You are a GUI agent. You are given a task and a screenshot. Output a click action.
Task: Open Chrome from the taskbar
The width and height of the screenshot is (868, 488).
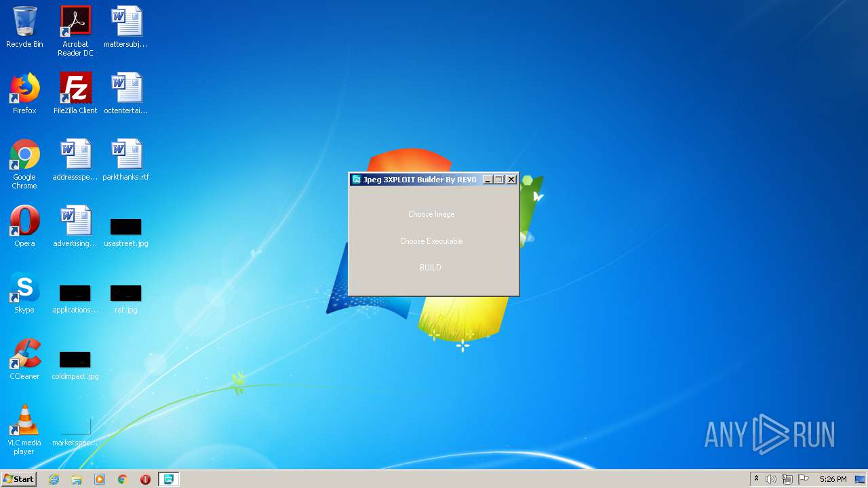click(x=123, y=479)
